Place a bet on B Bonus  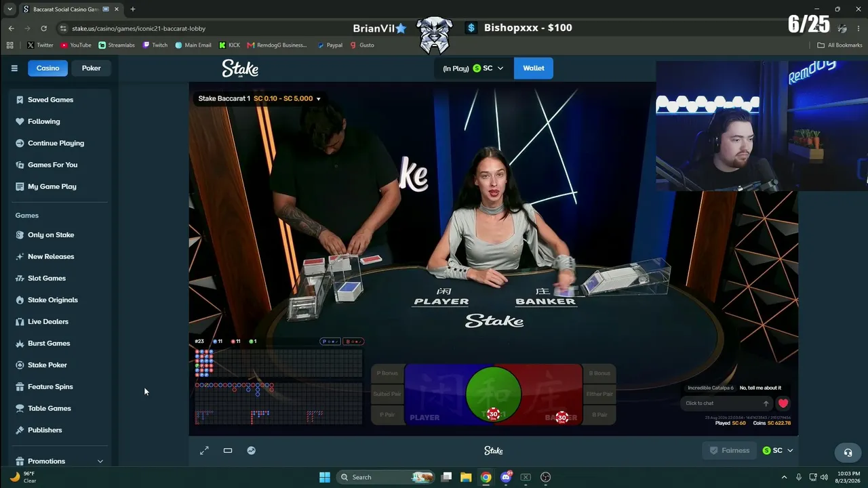pyautogui.click(x=599, y=373)
